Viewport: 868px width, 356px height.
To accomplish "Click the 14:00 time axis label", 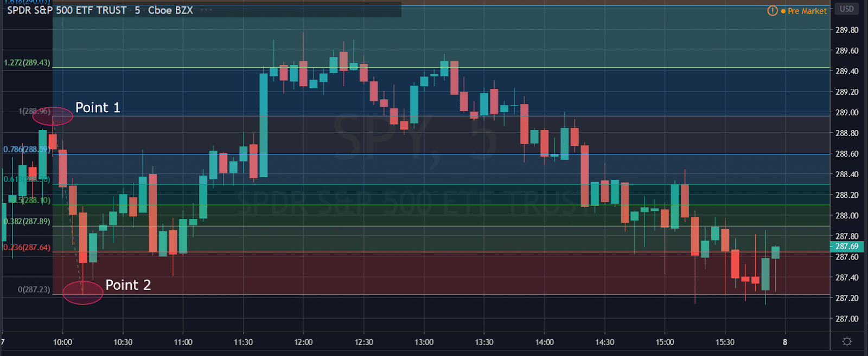I will (544, 342).
